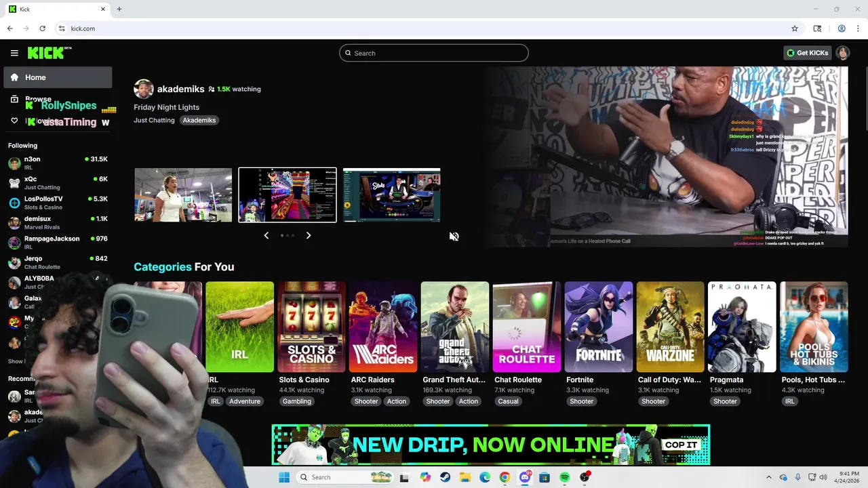Open the Slots & Casino category card
Viewport: 868px width, 488px height.
312,327
